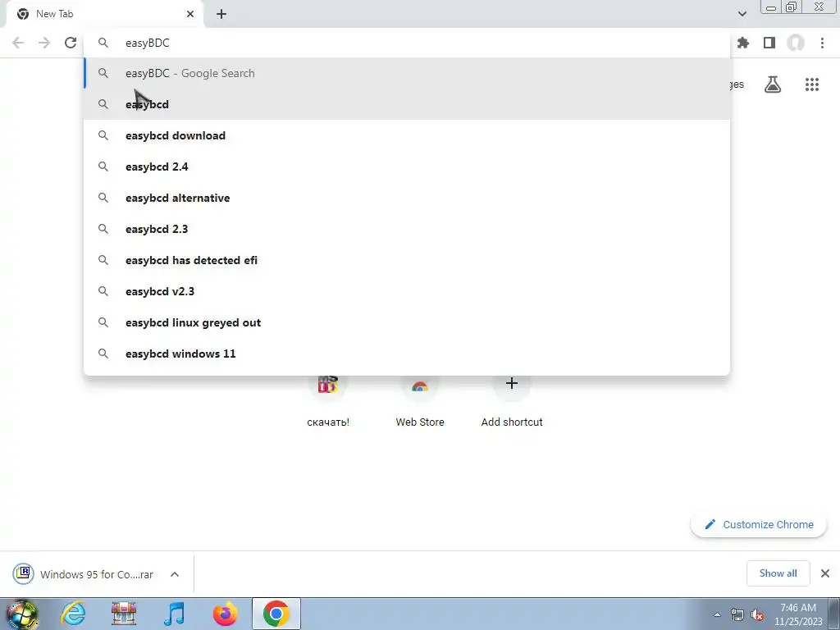Open the clock showing 7:46 AM
The image size is (840, 630).
click(798, 614)
